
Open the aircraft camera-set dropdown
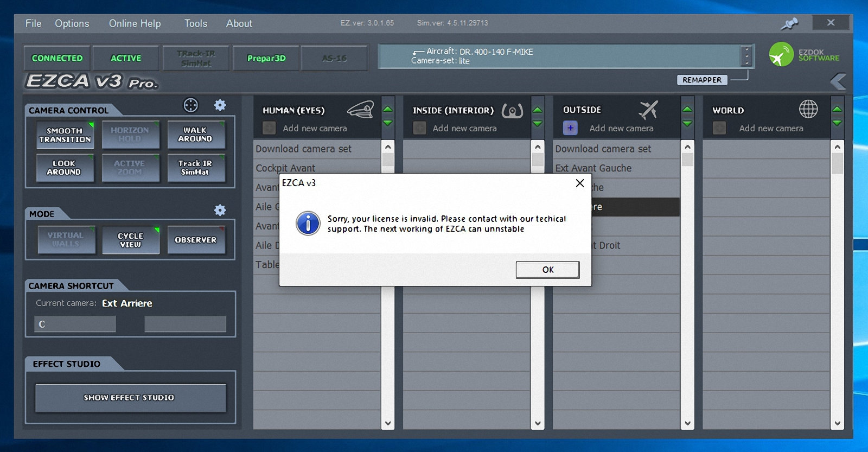pos(746,56)
